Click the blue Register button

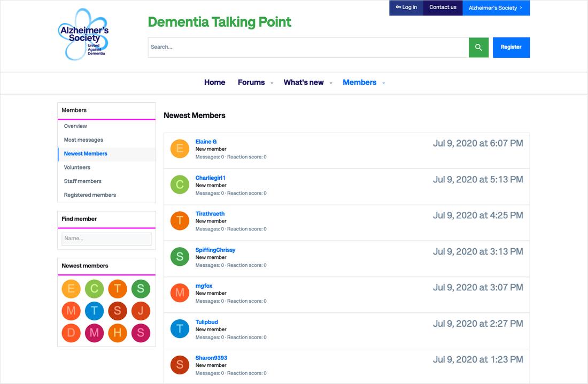511,47
